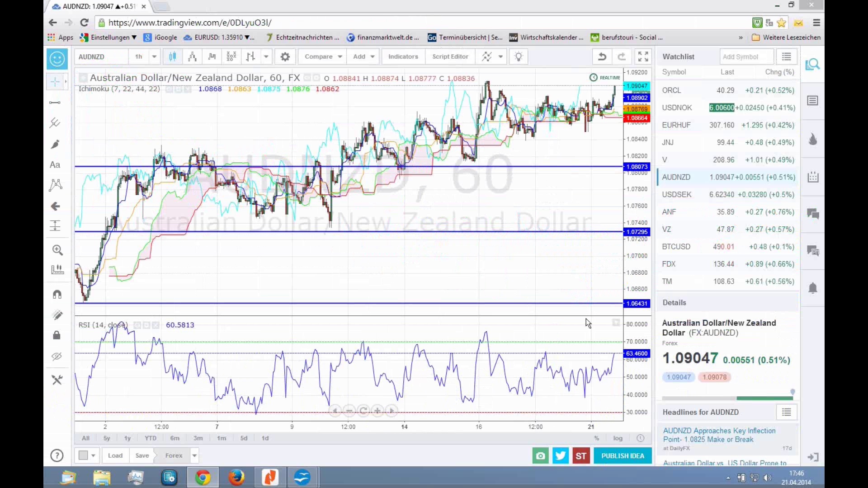The image size is (868, 488).
Task: Select the candlestick chart style
Action: [172, 56]
